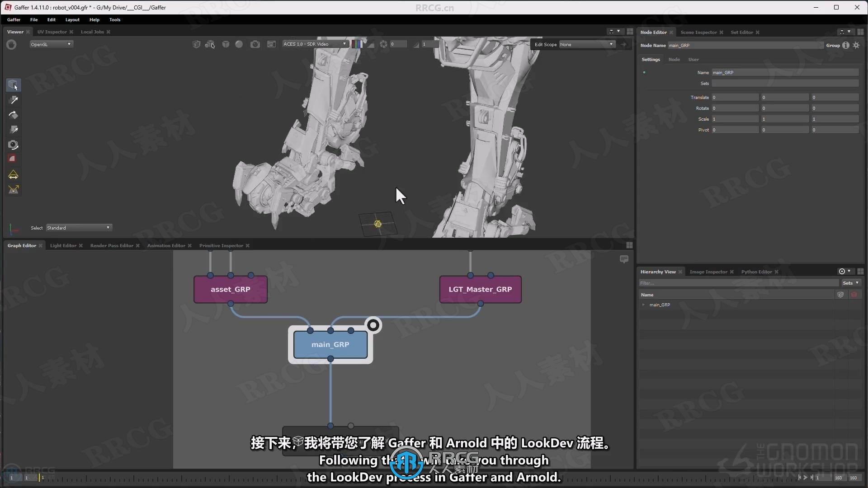
Task: Switch to the Light Editor tab
Action: coord(63,246)
